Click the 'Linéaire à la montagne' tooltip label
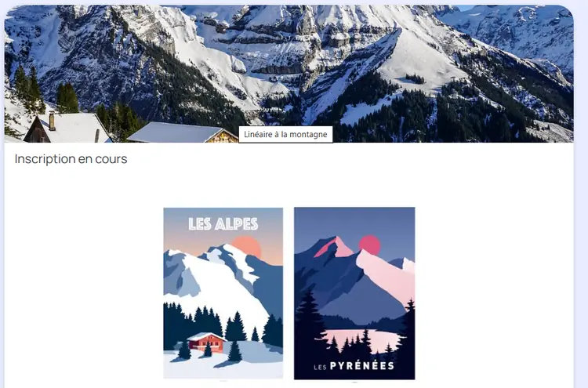Viewport: 588px width, 388px height. (285, 134)
